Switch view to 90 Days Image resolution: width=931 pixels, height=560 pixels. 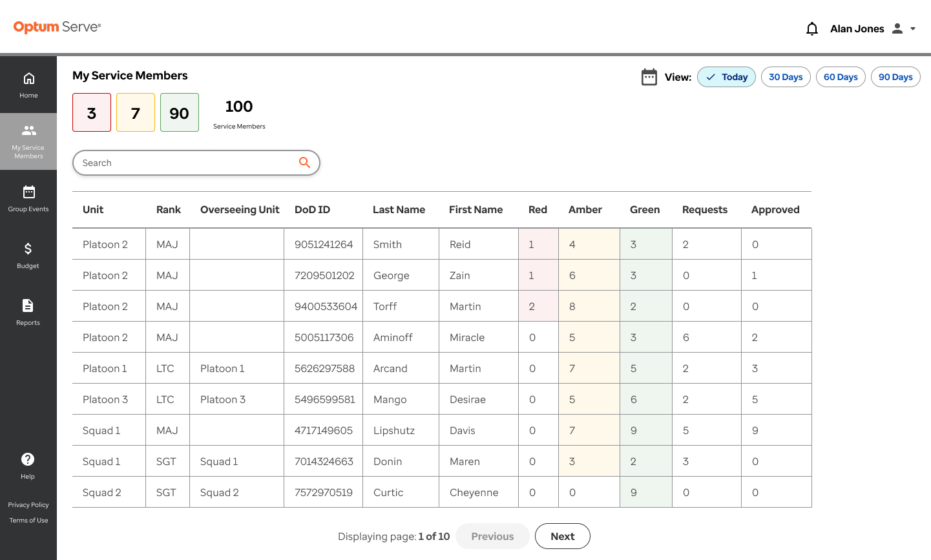(x=895, y=77)
